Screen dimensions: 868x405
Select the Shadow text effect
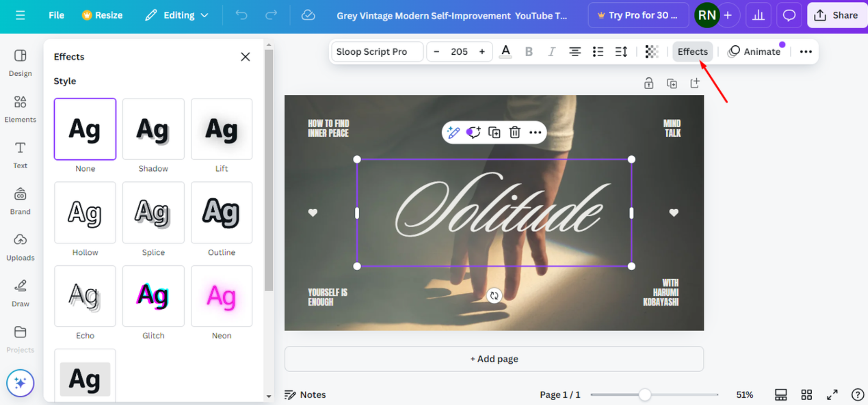[153, 129]
